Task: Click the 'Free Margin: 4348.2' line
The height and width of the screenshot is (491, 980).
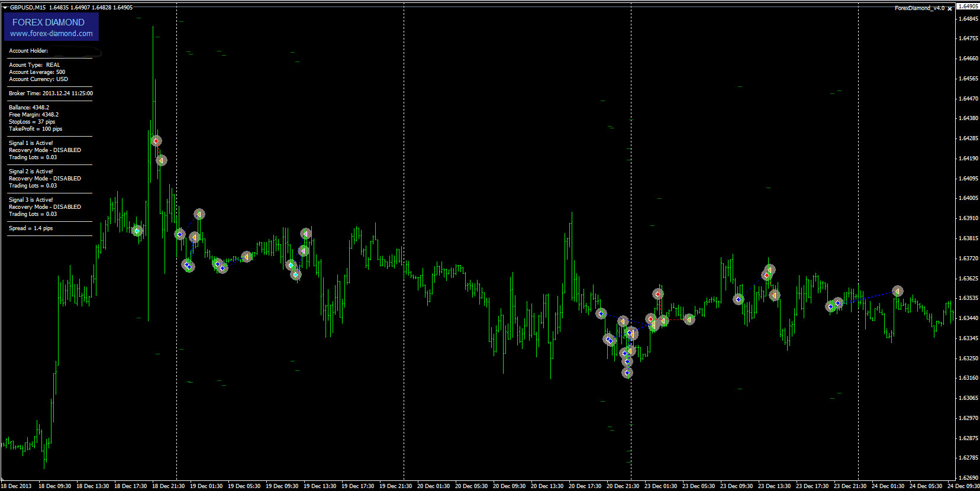Action: [x=34, y=115]
